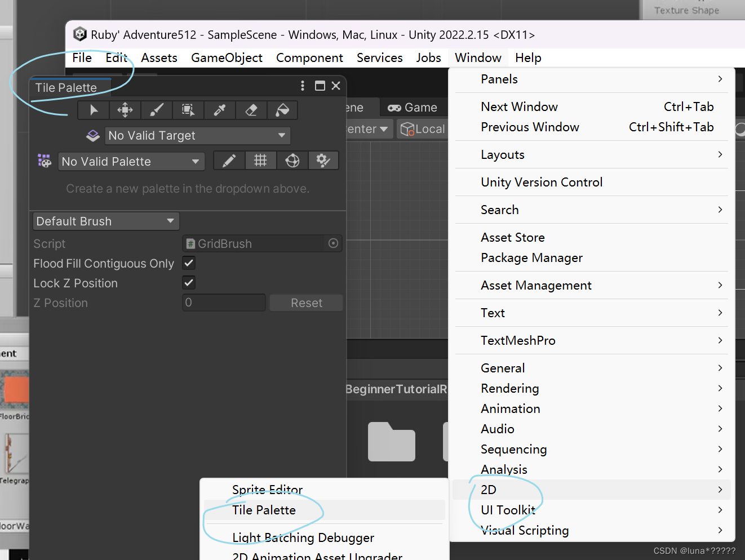Image resolution: width=745 pixels, height=560 pixels.
Task: Click the palette icon beside No Valid Palette
Action: (44, 161)
